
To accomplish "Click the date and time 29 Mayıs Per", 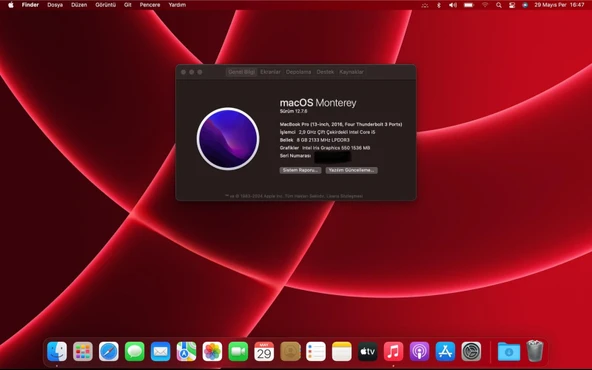I will point(559,5).
